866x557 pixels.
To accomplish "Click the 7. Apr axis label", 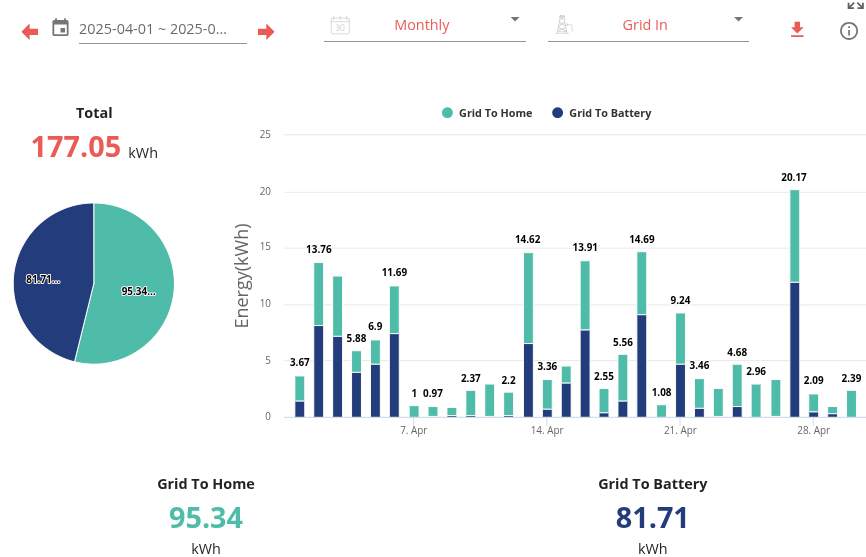I will [414, 431].
